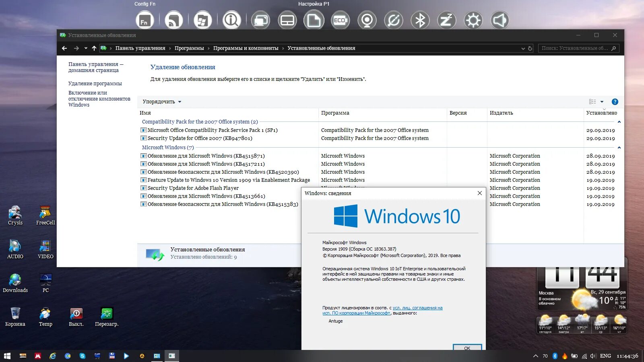The image size is (644, 362).
Task: Open the Fn config button in top dock
Action: pyautogui.click(x=144, y=20)
